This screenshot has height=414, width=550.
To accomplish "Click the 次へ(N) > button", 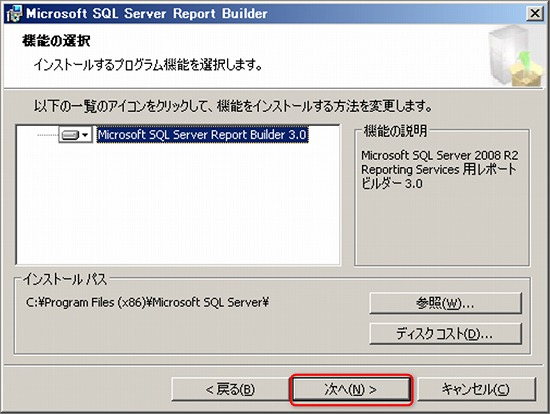I will [351, 389].
